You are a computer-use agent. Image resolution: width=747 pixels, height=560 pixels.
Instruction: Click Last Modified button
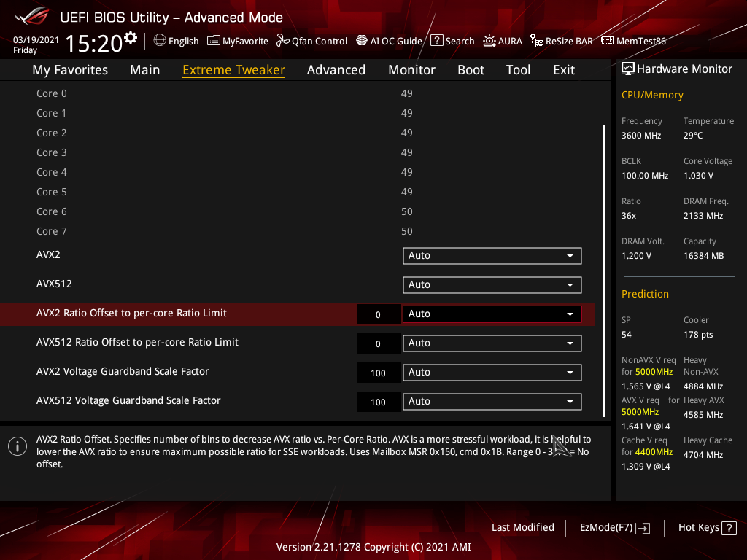pos(522,528)
